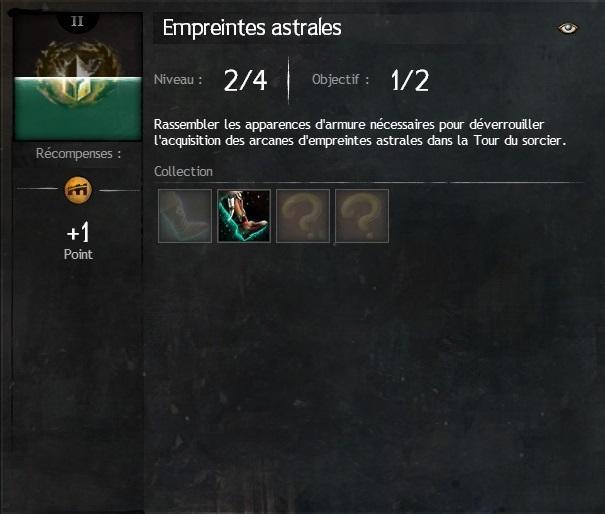Click the green progress fill bar

[78, 108]
